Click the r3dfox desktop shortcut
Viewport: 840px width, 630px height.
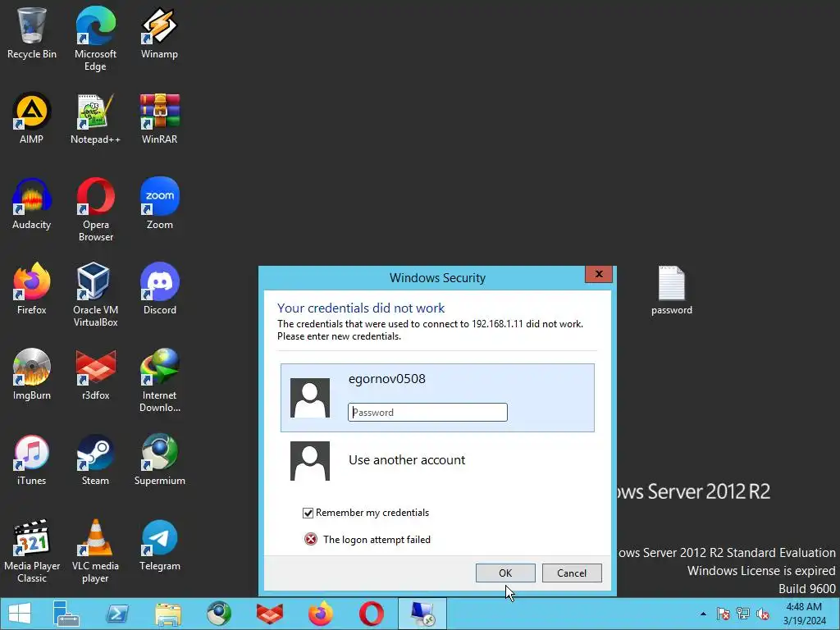tap(95, 374)
